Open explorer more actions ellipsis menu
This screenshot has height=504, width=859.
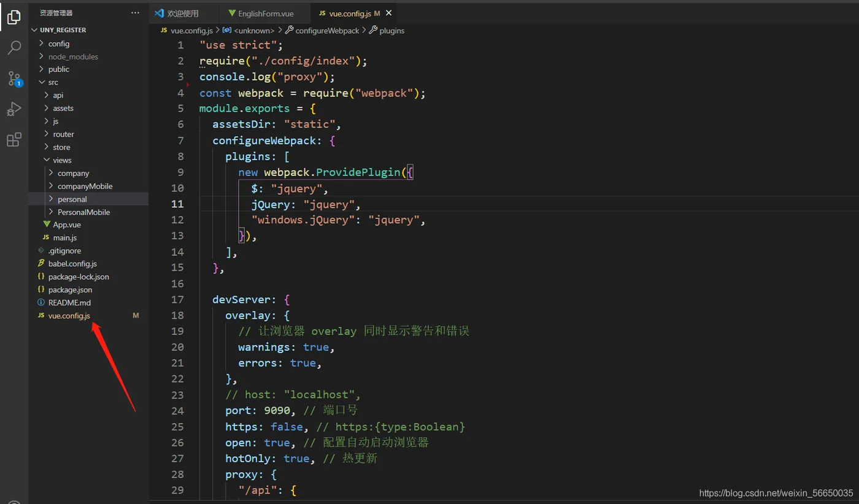(135, 12)
